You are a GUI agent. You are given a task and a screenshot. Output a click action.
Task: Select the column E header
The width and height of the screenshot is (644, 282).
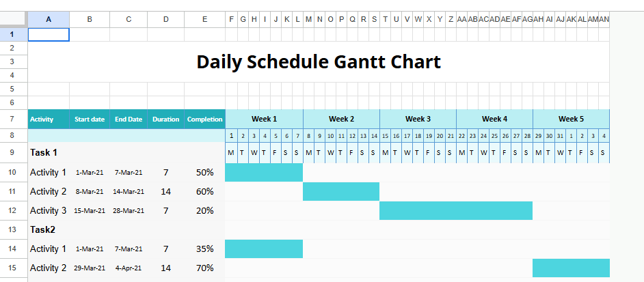tap(204, 20)
